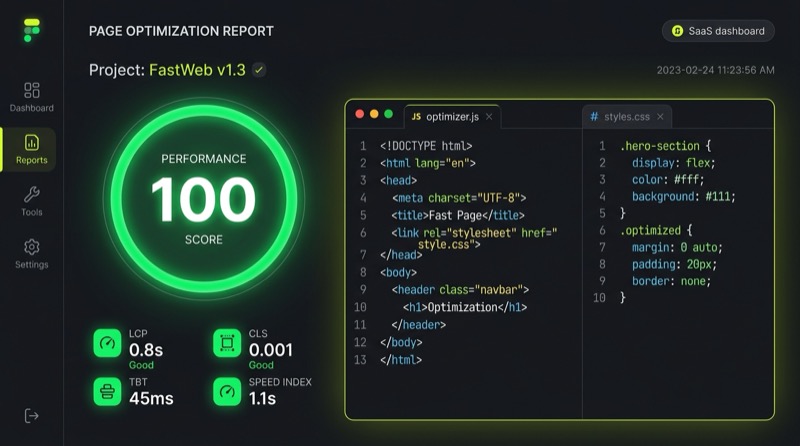Image resolution: width=800 pixels, height=446 pixels.
Task: Close the optimizer.js tab
Action: [489, 117]
